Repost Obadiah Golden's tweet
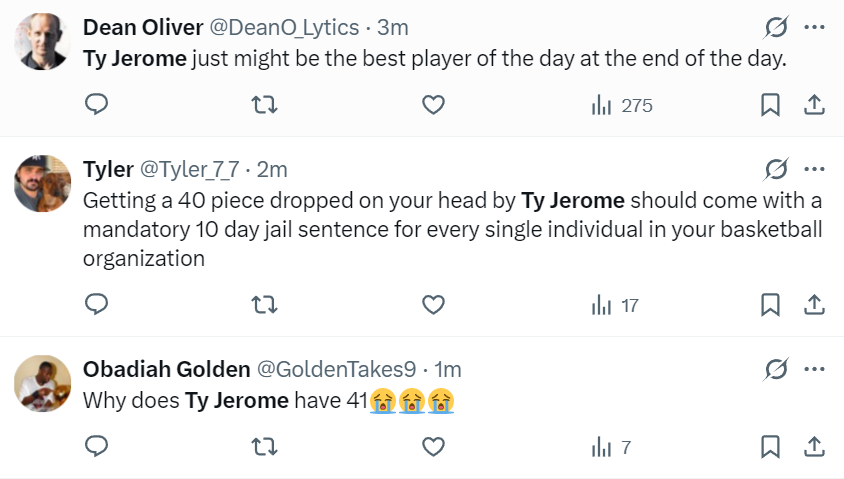 point(265,447)
